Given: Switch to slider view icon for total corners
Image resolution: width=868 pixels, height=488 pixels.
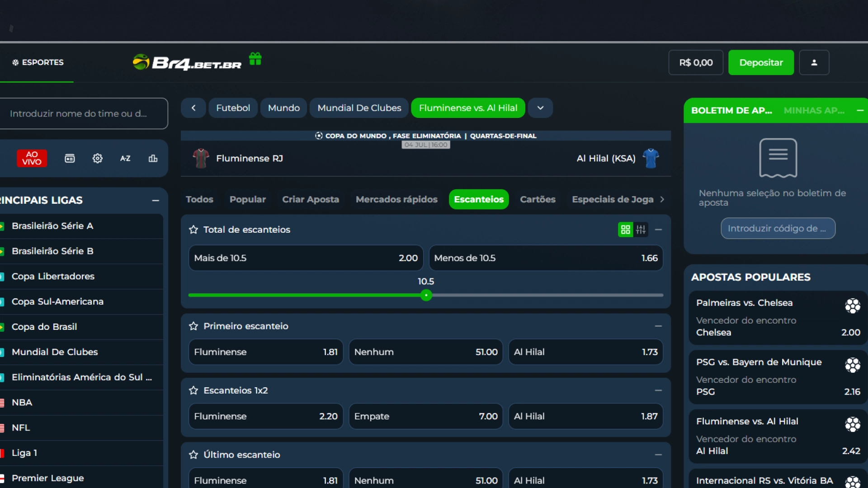Looking at the screenshot, I should click(x=641, y=230).
